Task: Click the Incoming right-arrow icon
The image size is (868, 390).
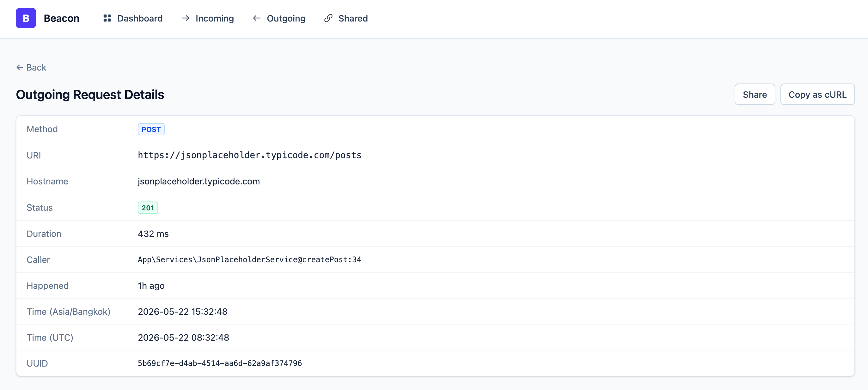Action: (x=185, y=18)
